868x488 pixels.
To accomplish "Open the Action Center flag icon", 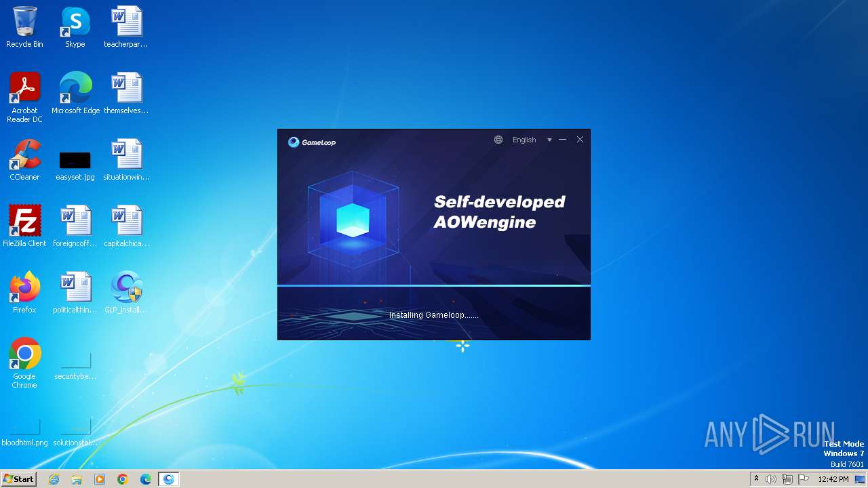I will click(804, 479).
